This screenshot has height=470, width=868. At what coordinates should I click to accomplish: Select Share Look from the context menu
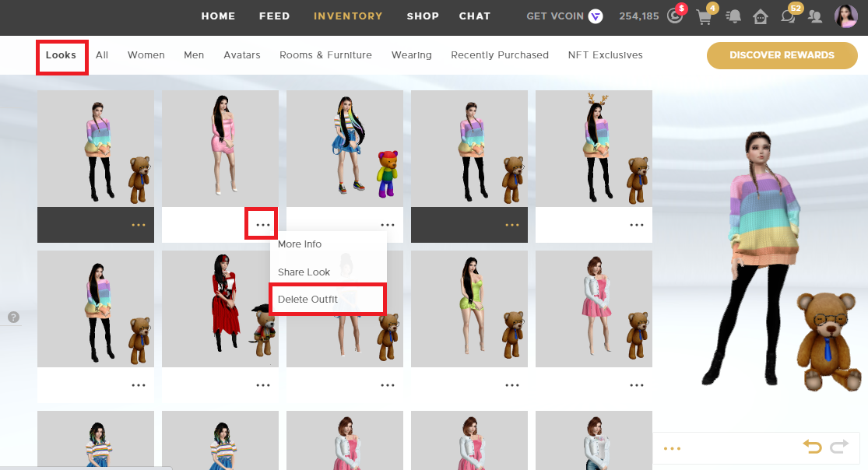(x=304, y=272)
